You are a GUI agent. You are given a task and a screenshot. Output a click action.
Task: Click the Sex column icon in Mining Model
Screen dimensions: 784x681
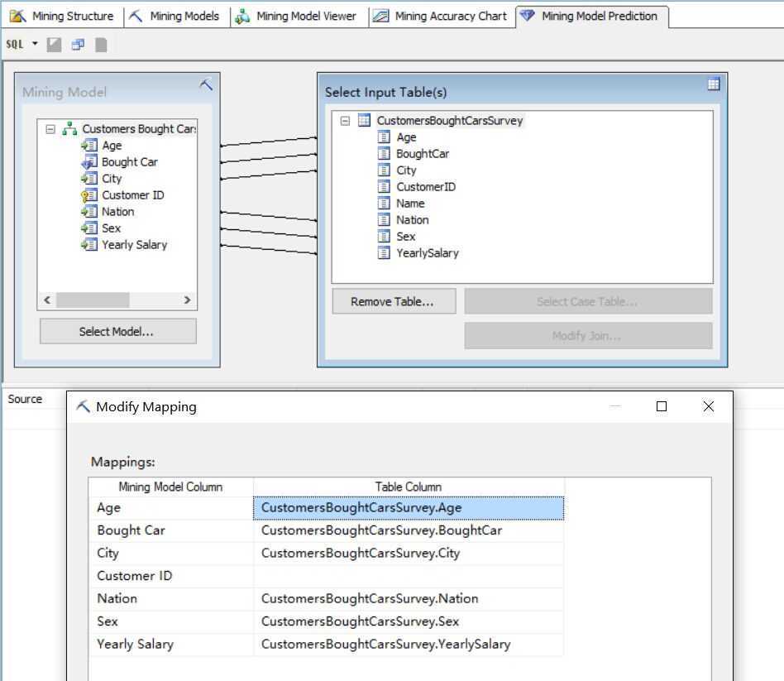point(89,228)
